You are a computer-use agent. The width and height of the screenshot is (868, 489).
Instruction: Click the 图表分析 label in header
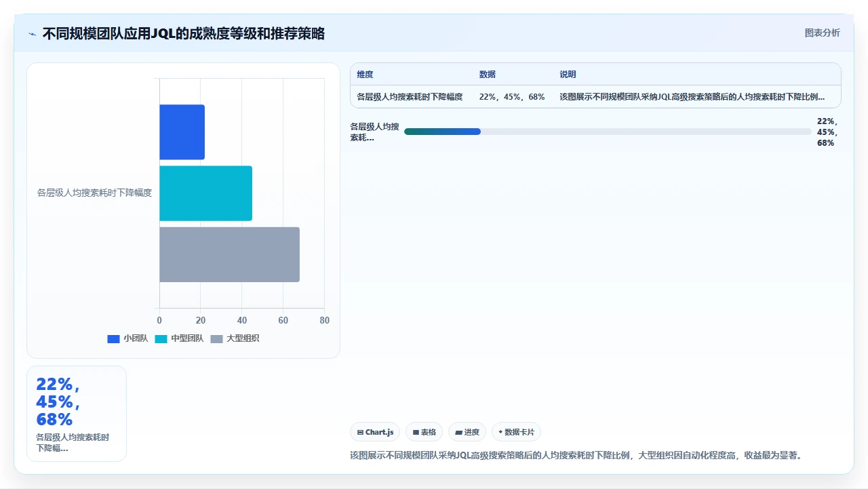pos(822,33)
